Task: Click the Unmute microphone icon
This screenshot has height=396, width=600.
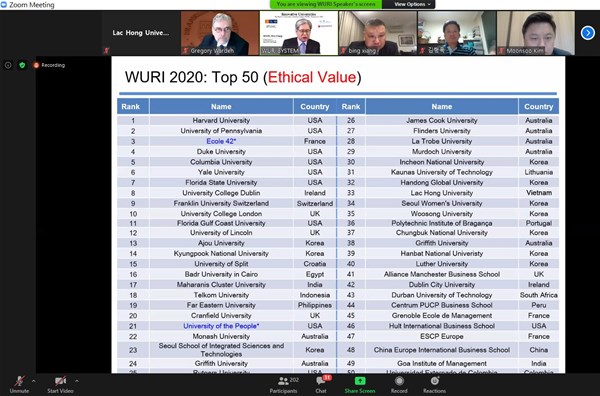Action: [20, 381]
